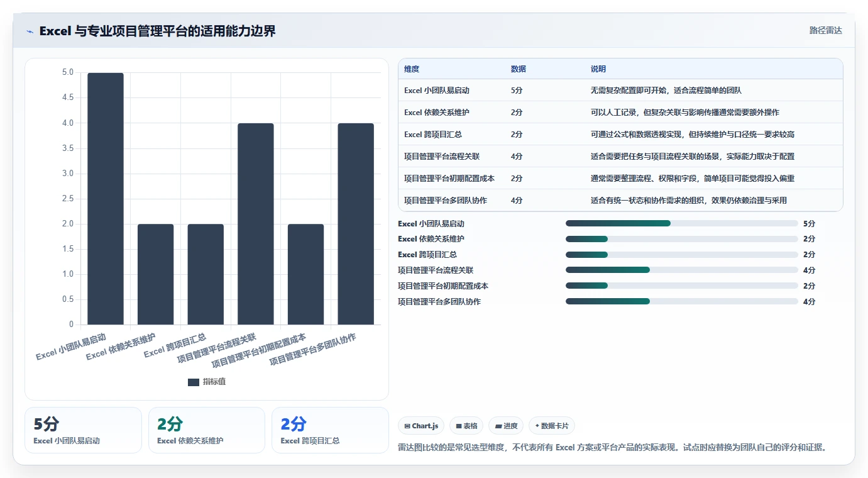This screenshot has width=868, height=478.
Task: Click x-axis label Excel 小团队易启动
Action: pos(71,347)
